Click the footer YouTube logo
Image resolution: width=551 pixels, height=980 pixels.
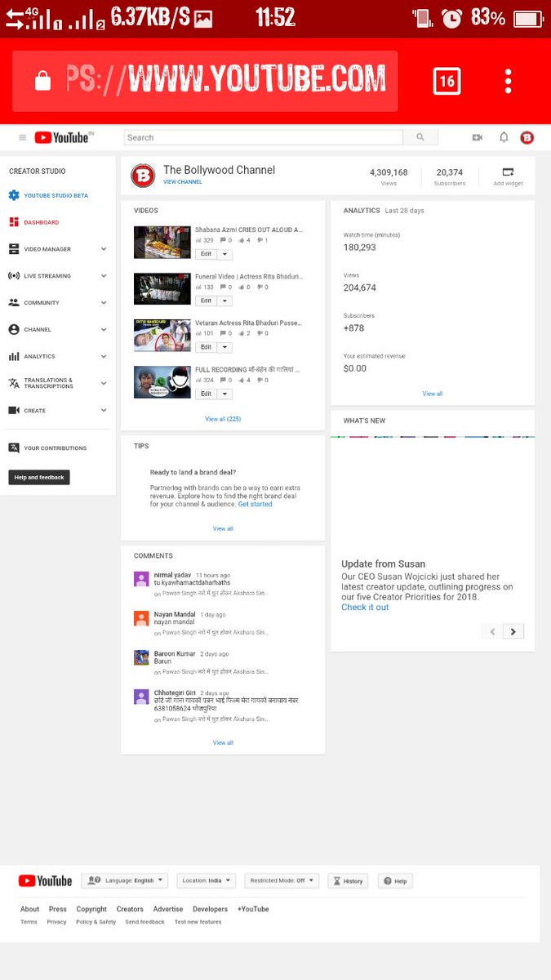tap(45, 881)
